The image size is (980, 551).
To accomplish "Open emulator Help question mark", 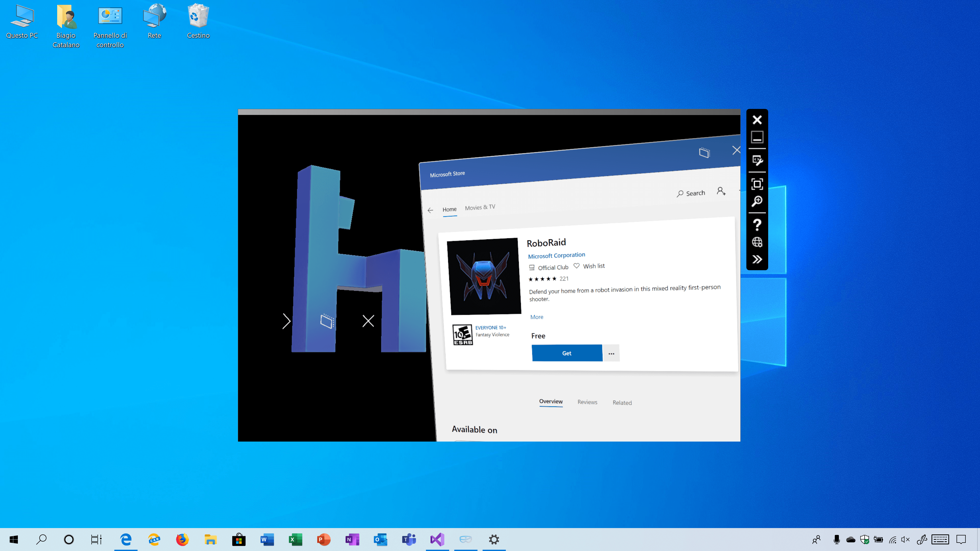I will click(757, 225).
